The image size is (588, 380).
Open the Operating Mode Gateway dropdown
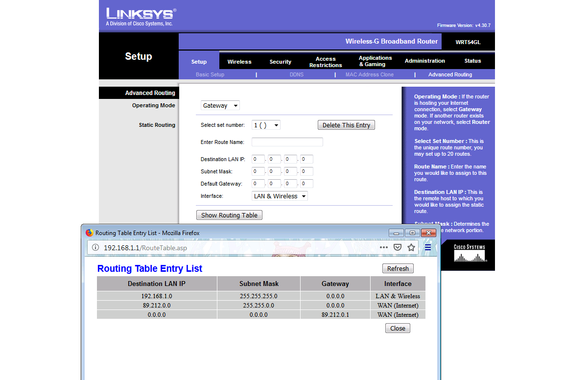(220, 106)
